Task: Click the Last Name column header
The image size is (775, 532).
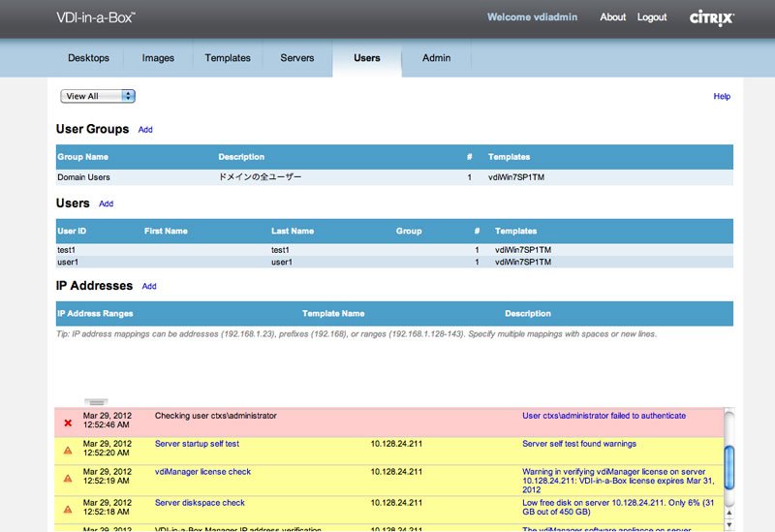Action: tap(293, 232)
